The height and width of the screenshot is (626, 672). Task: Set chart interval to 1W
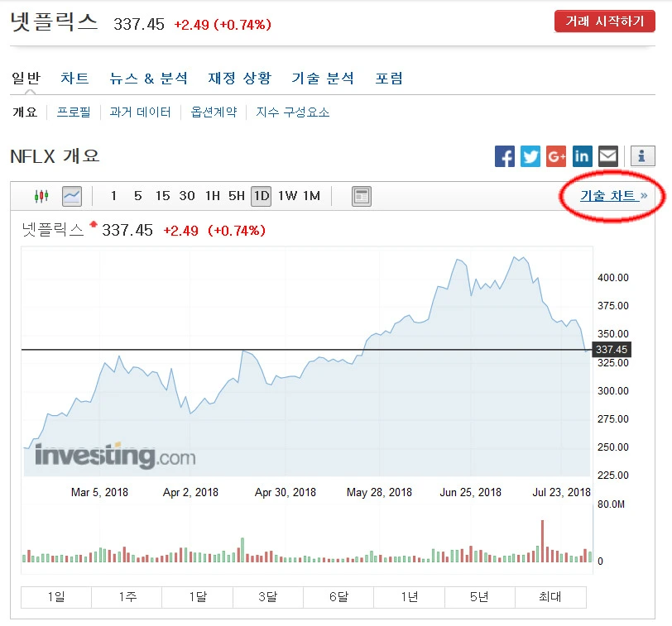click(x=286, y=196)
